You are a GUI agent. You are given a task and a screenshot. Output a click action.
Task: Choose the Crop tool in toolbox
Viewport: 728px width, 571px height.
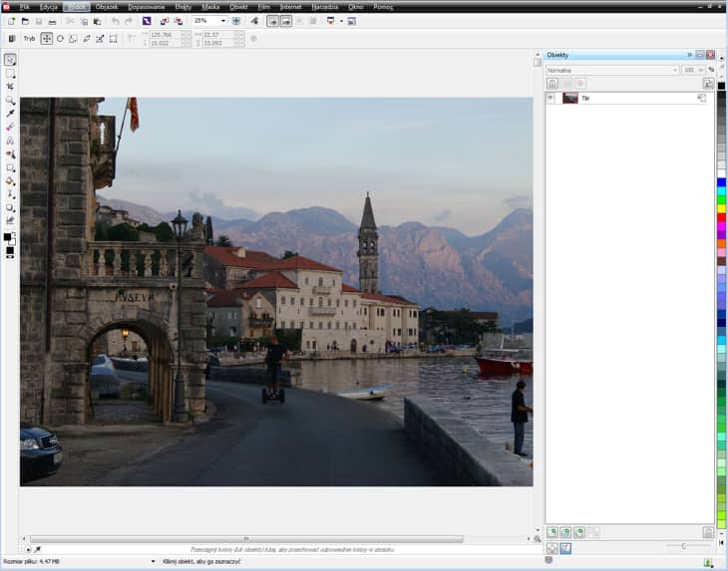[x=11, y=87]
